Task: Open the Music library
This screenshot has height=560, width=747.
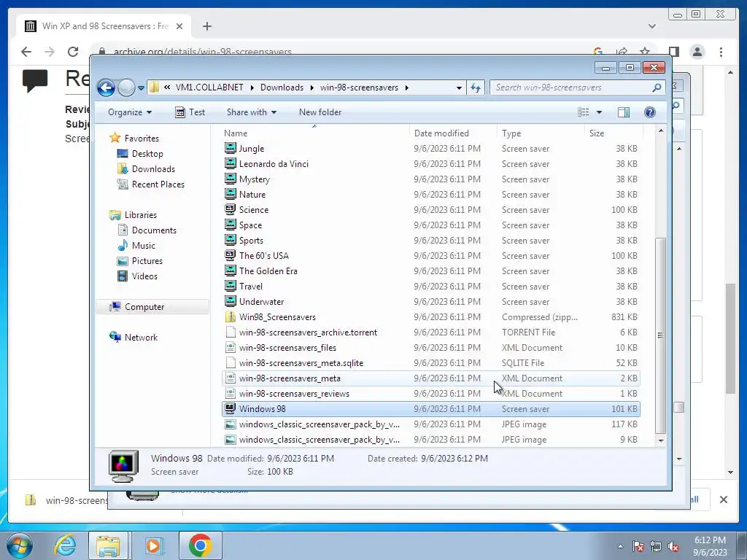Action: [144, 246]
